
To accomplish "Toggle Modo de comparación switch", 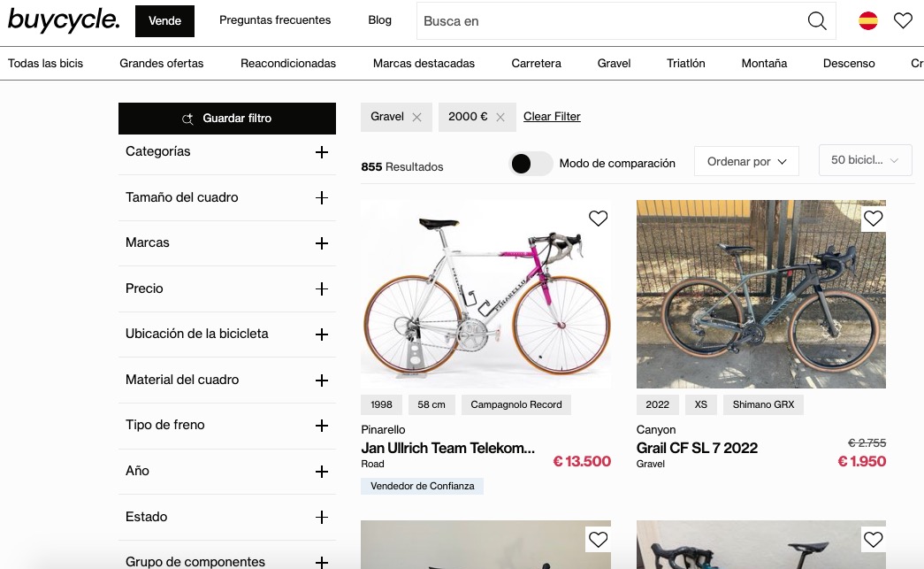I will (531, 163).
